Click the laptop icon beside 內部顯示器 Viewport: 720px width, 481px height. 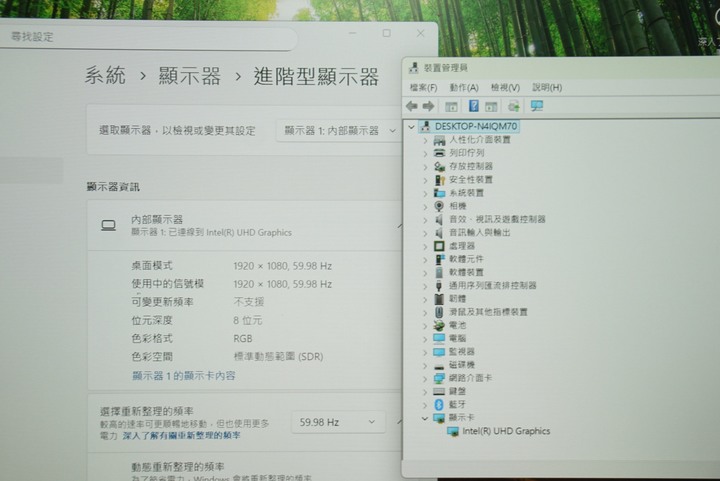(108, 225)
